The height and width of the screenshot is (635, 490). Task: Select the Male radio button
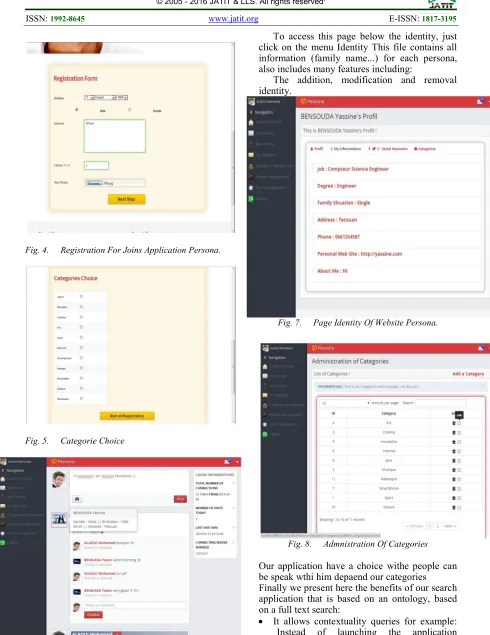click(x=77, y=110)
